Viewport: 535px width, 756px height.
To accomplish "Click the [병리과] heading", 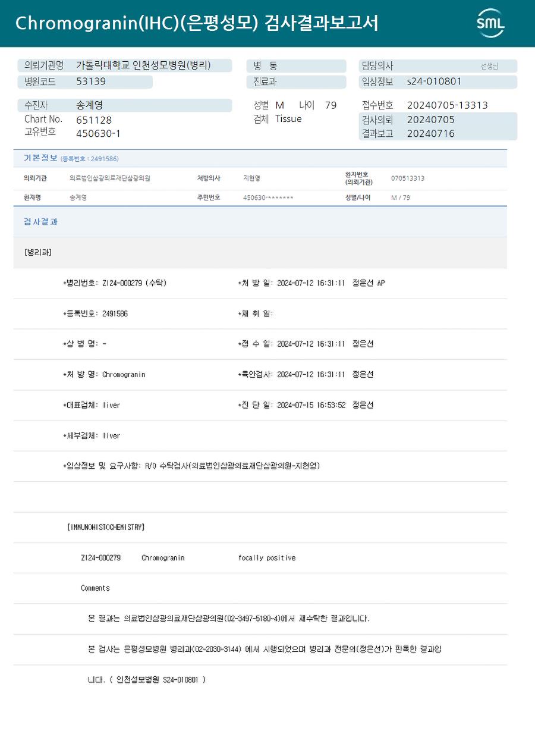I will click(38, 252).
